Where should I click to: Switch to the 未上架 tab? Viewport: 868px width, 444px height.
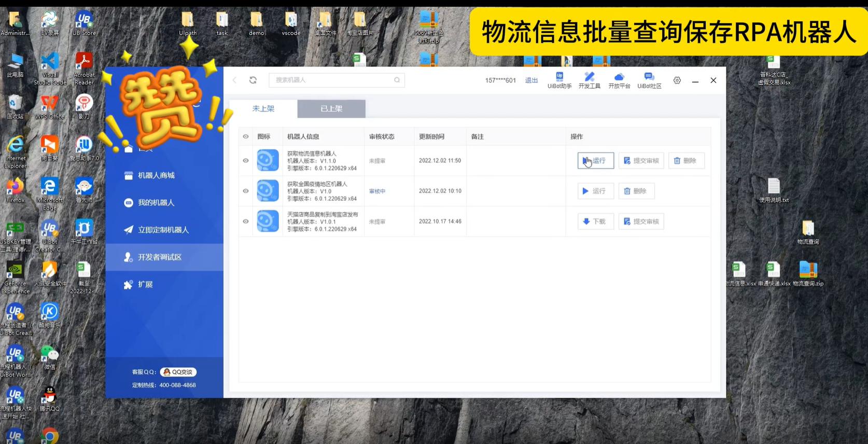click(x=263, y=108)
